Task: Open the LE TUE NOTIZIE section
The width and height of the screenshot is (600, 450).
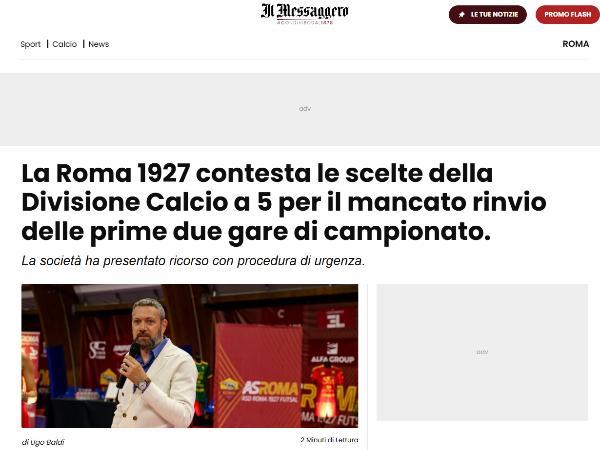Action: coord(488,15)
